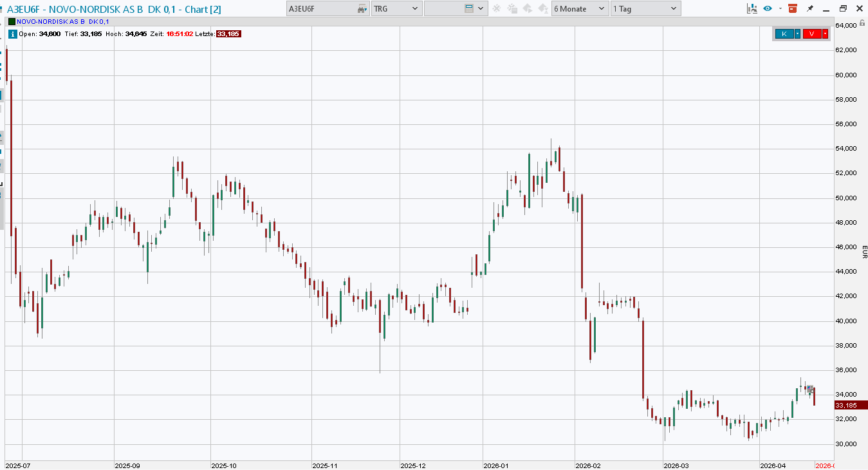Click the A3EU6F symbol input field

coord(320,8)
